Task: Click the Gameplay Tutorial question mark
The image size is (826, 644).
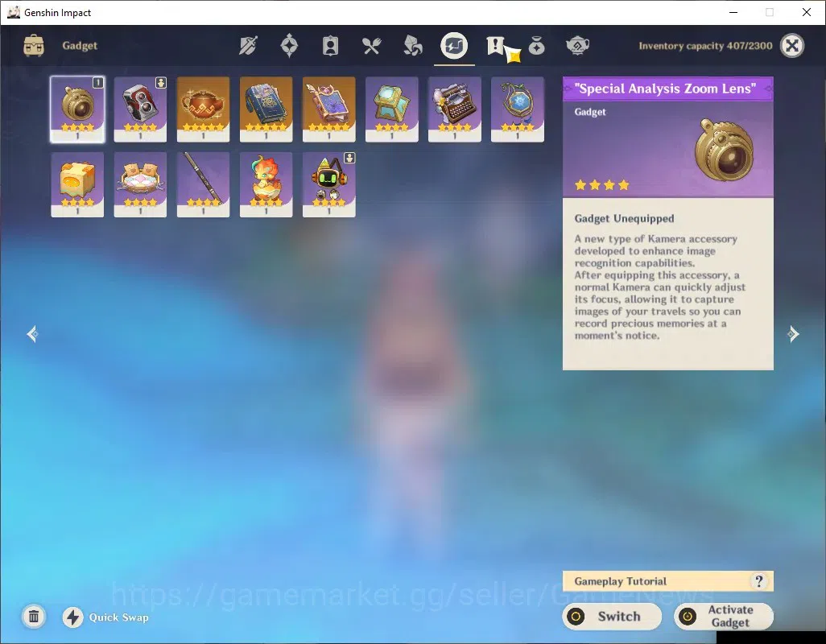Action: click(x=759, y=581)
